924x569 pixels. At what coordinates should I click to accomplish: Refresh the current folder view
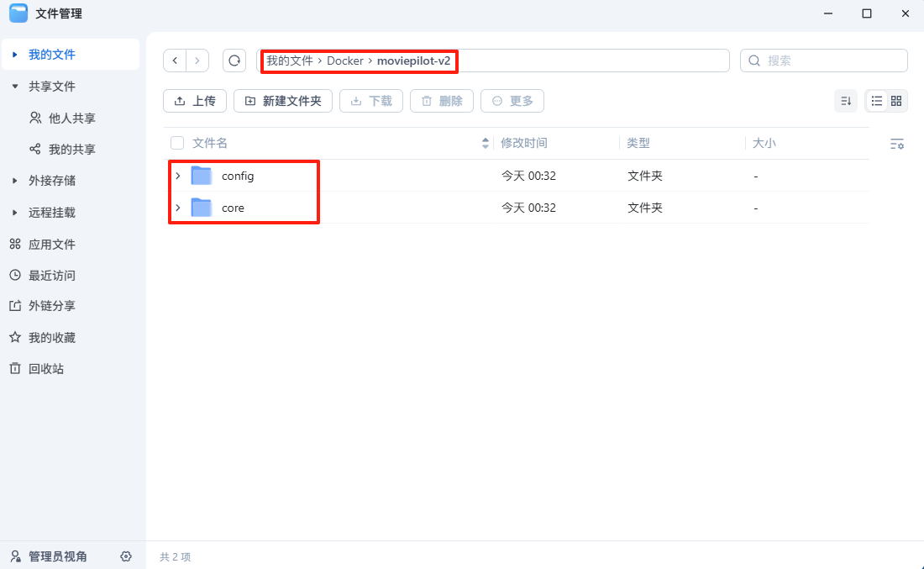click(x=234, y=60)
